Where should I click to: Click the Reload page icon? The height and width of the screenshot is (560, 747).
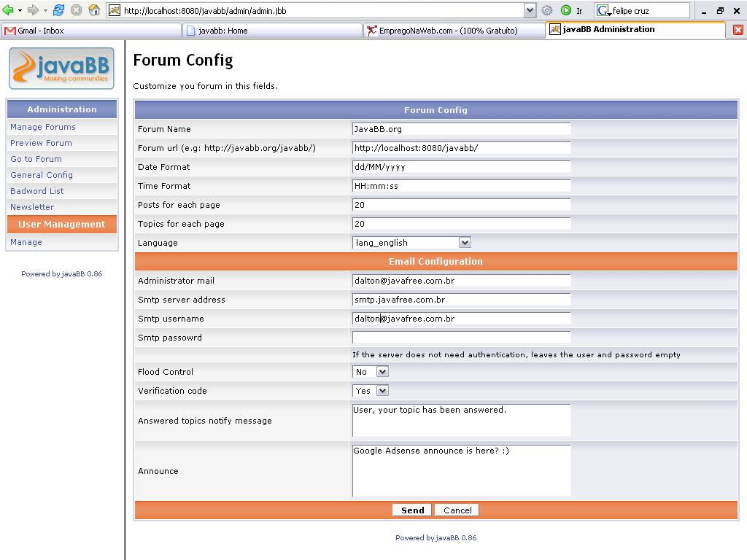58,10
